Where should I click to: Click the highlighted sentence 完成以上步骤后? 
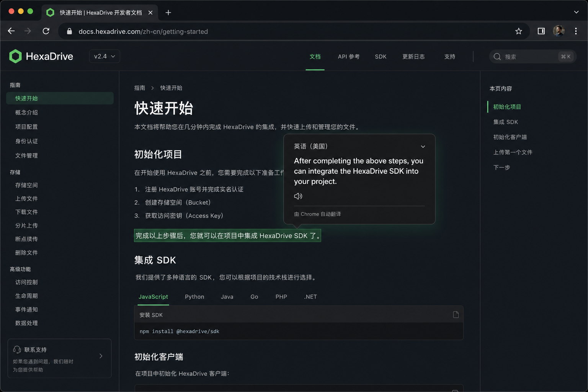tap(227, 235)
